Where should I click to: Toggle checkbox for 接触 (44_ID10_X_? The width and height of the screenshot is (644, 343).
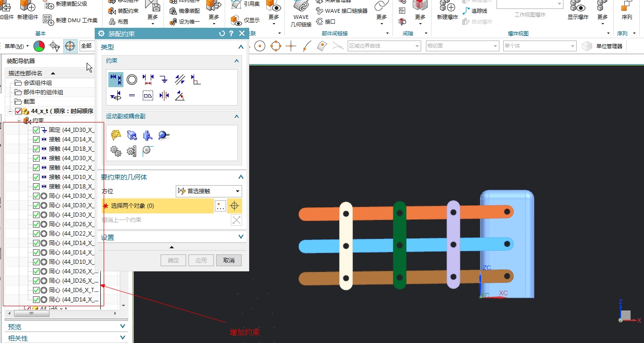click(x=36, y=177)
